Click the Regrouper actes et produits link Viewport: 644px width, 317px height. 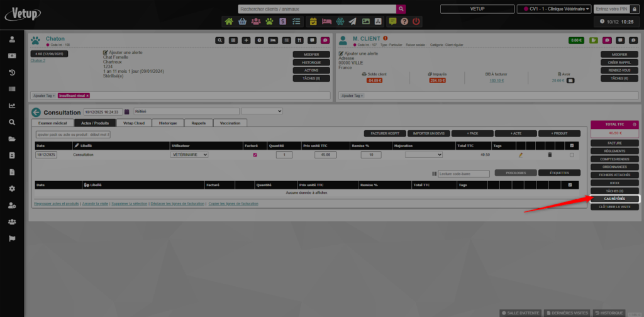[x=57, y=204]
